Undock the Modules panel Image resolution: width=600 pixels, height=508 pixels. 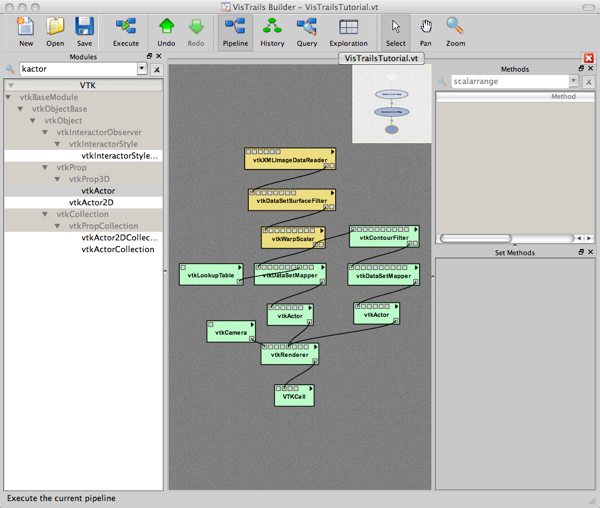(150, 56)
